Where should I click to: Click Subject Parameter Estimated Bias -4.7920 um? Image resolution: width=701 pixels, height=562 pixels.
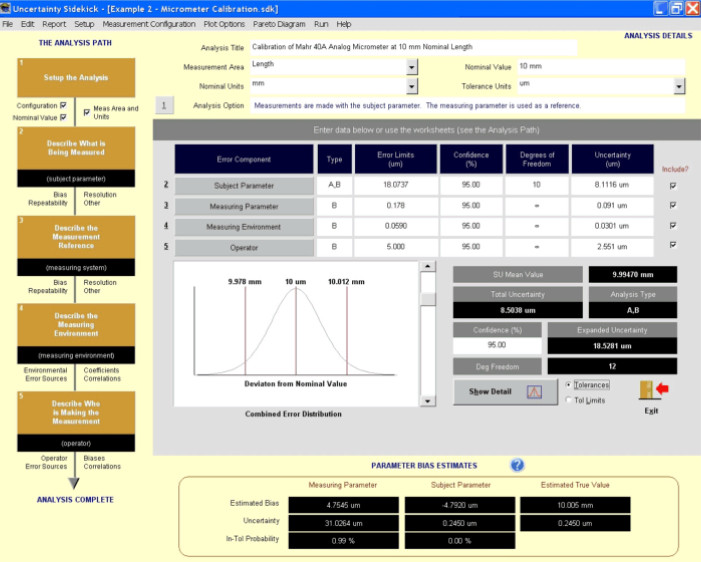[x=460, y=505]
